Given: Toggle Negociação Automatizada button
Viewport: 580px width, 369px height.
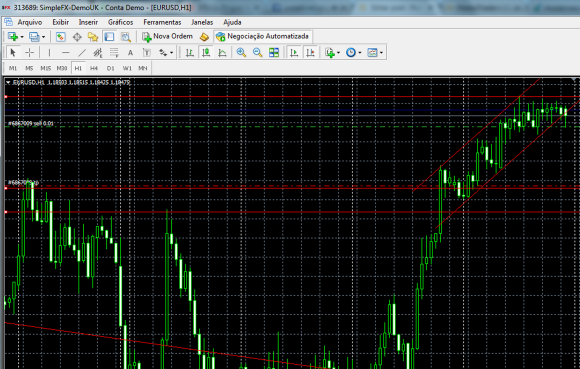Looking at the screenshot, I should click(263, 36).
